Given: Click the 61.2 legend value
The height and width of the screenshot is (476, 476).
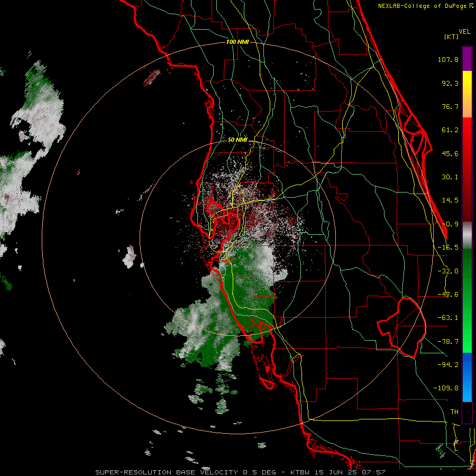Looking at the screenshot, I should point(450,130).
